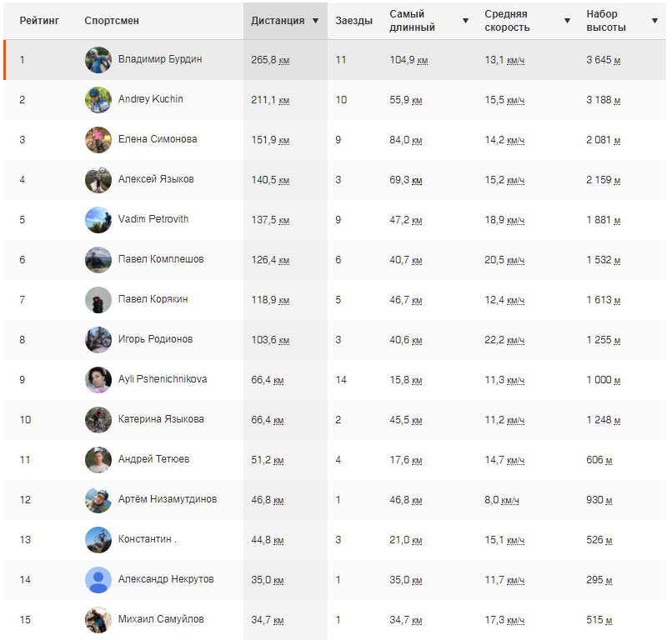The width and height of the screenshot is (672, 640).
Task: Open Vadim Petrovith's profile link
Action: pos(153,219)
